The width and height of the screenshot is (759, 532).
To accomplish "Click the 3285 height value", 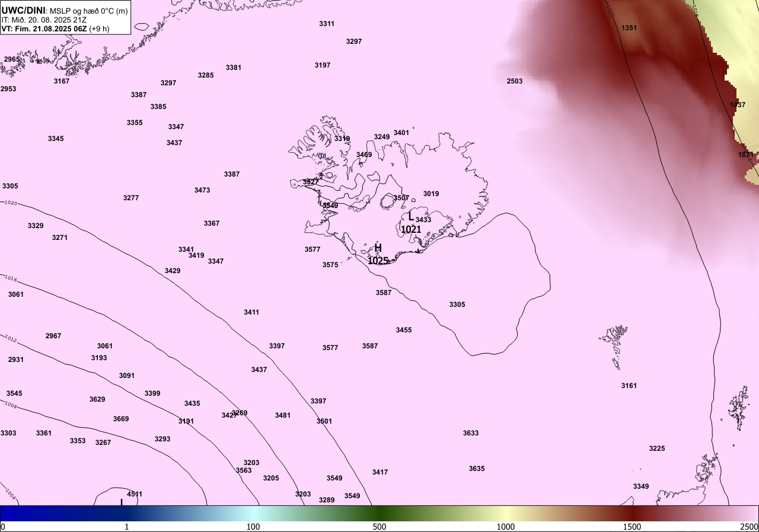I will point(206,75).
